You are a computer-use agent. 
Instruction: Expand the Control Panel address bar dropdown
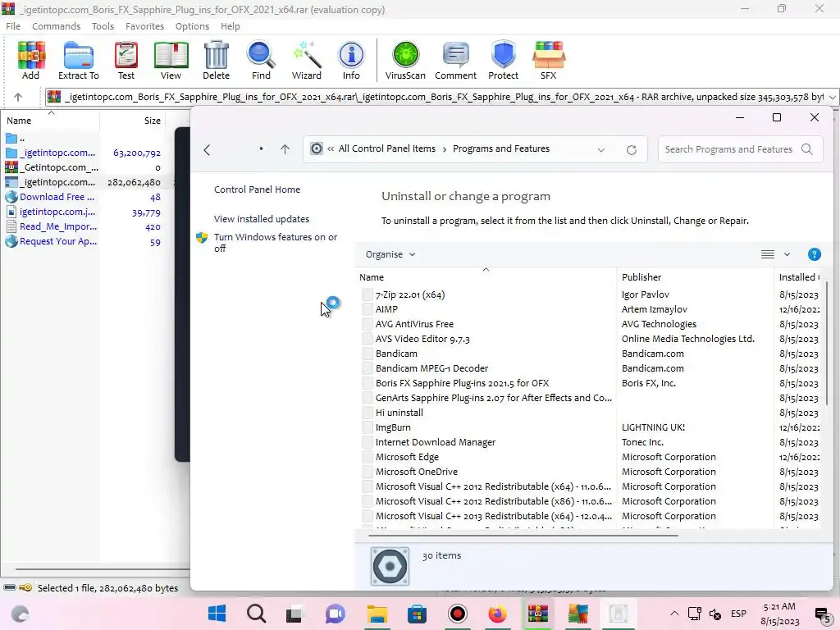tap(601, 150)
